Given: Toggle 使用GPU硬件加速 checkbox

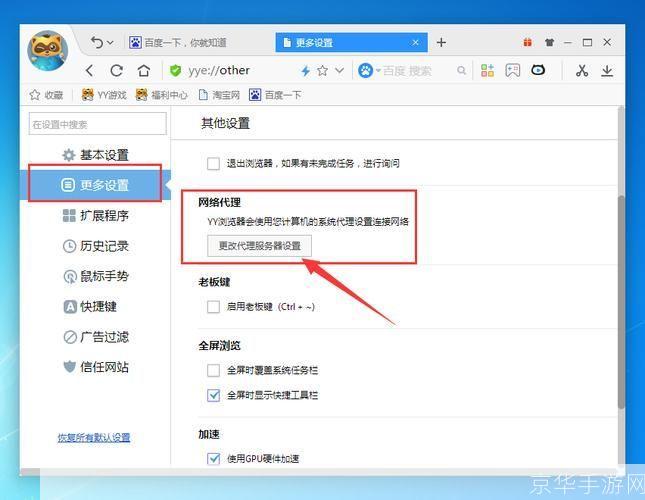Looking at the screenshot, I should coord(213,459).
